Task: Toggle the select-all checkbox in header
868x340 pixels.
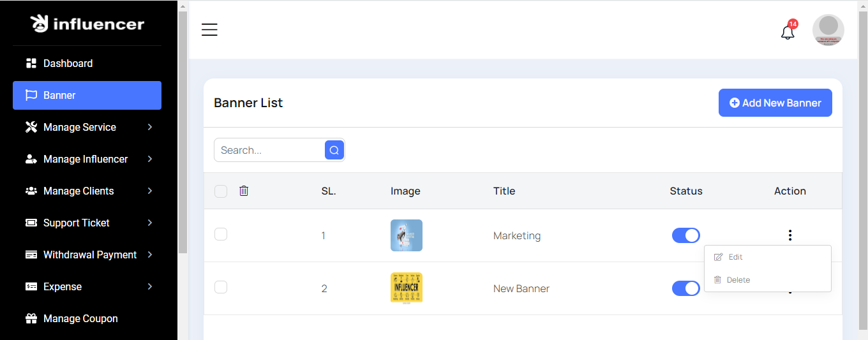Action: point(221,191)
